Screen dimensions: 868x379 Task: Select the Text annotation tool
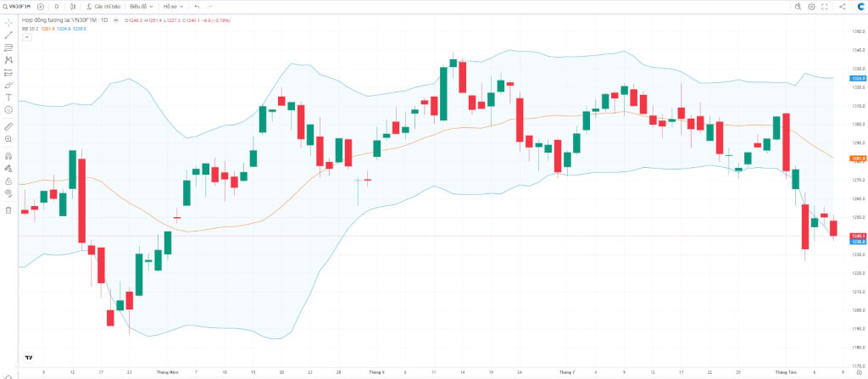[x=8, y=97]
